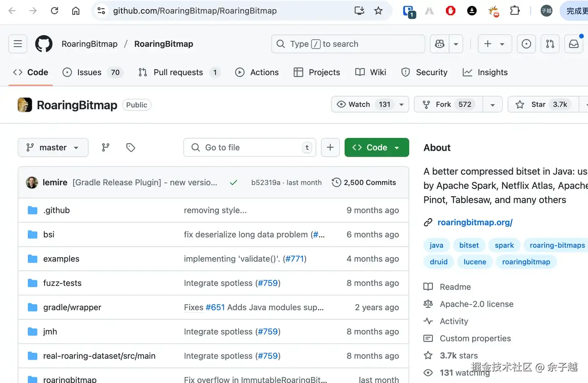This screenshot has width=588, height=383.
Task: Open Create new plus dropdown in header
Action: point(494,44)
